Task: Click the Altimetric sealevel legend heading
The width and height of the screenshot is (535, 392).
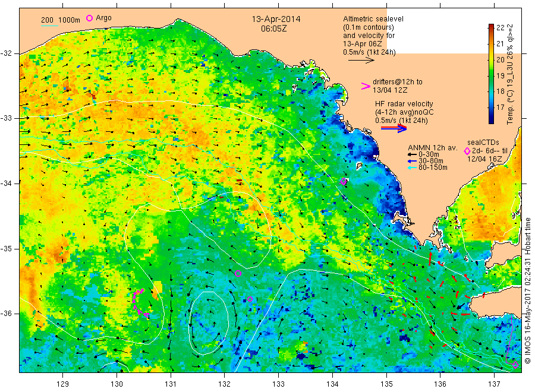Action: 373,19
